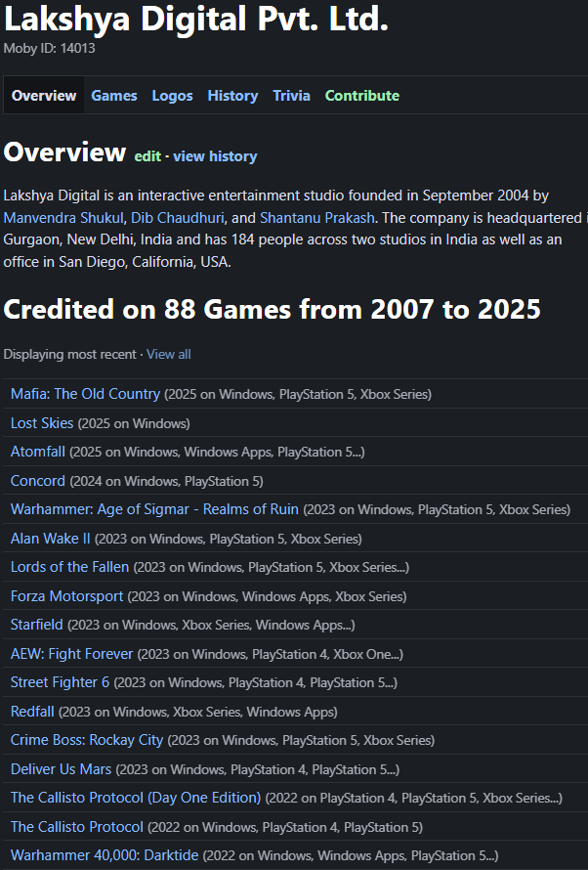Go to the History tab

232,96
